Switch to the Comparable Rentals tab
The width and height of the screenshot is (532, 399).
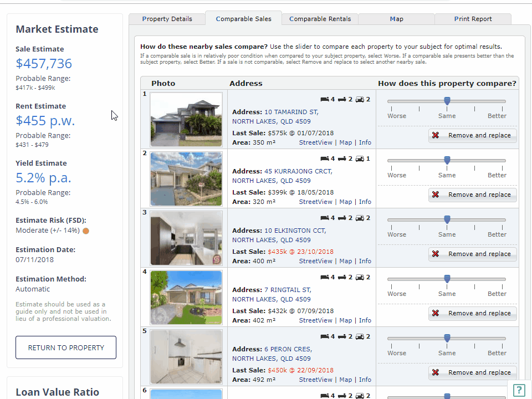[320, 18]
